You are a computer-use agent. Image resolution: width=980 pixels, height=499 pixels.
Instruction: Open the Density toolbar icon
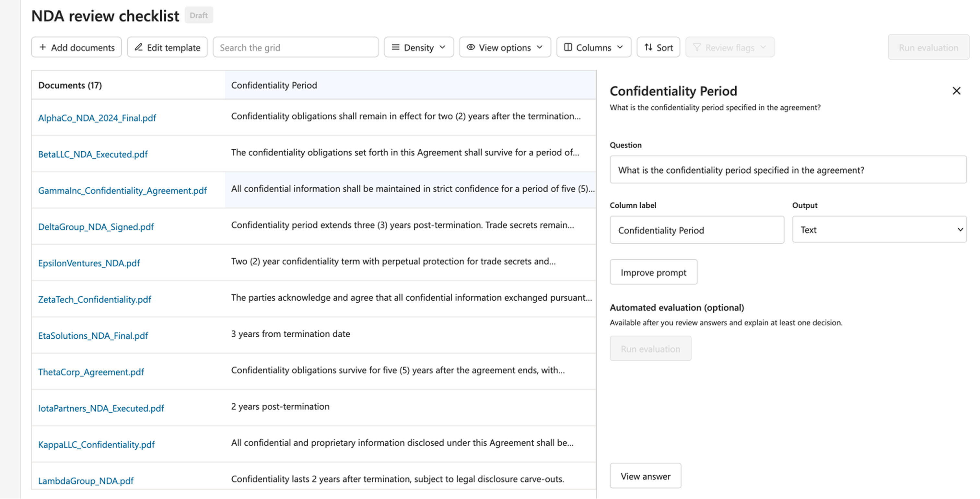(x=396, y=47)
